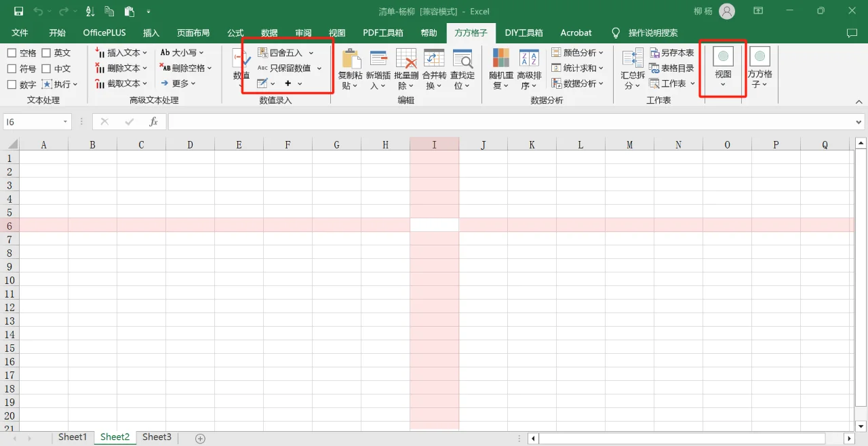Switch to the OfficePLUS tab
868x446 pixels.
[x=104, y=33]
